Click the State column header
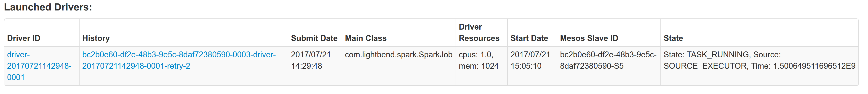Image resolution: width=868 pixels, height=94 pixels. [673, 38]
